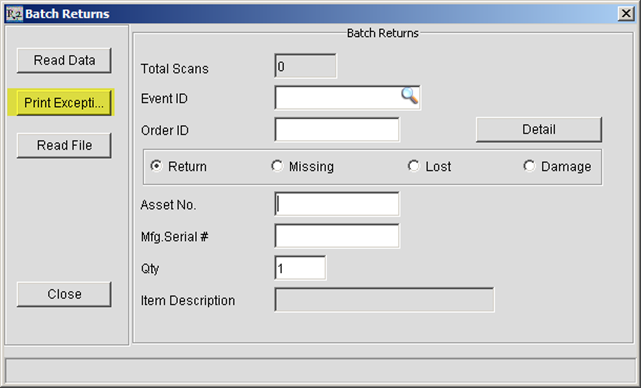Open order Detail button
Viewport: 641px width, 388px height.
click(539, 130)
